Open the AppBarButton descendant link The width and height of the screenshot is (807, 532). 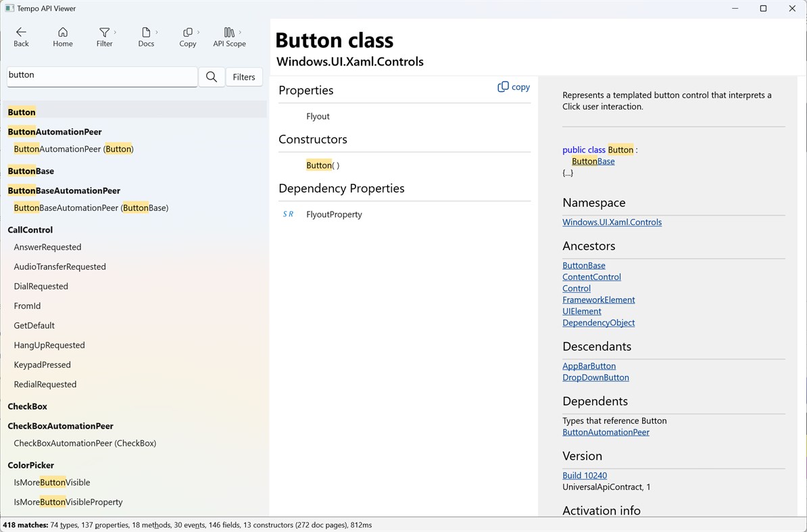[589, 366]
